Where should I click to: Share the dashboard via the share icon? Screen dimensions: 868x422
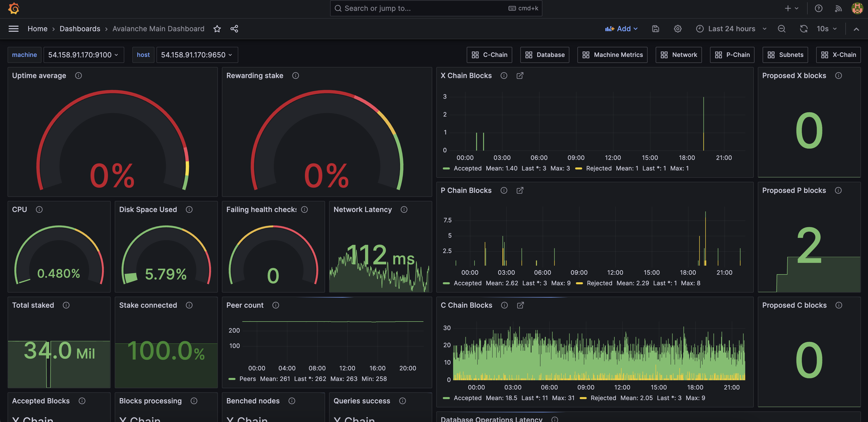click(x=234, y=29)
